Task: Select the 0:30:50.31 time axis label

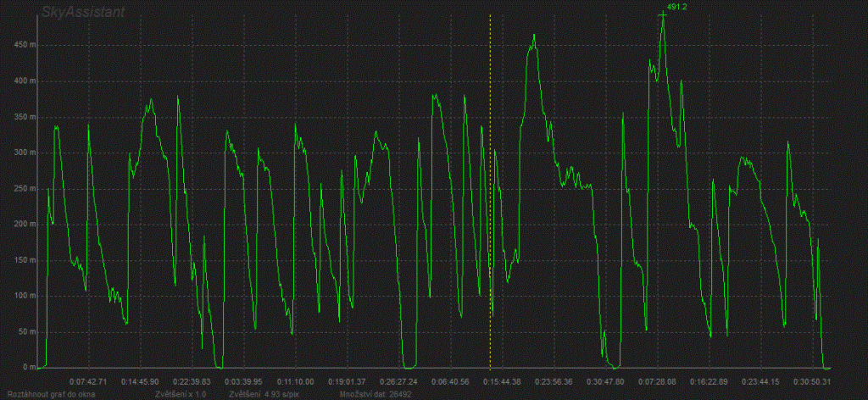Action: [x=811, y=381]
